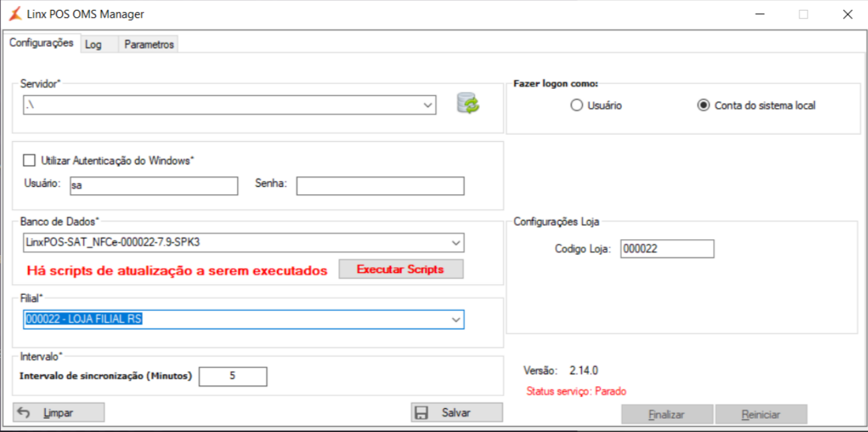
Task: Click the Linx POS OMS Manager title bar logo
Action: click(x=14, y=14)
